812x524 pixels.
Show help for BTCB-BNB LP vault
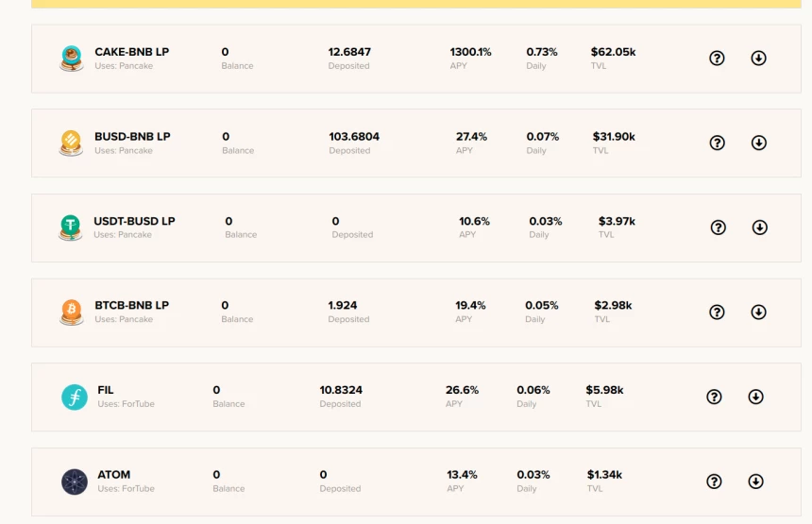pyautogui.click(x=717, y=312)
